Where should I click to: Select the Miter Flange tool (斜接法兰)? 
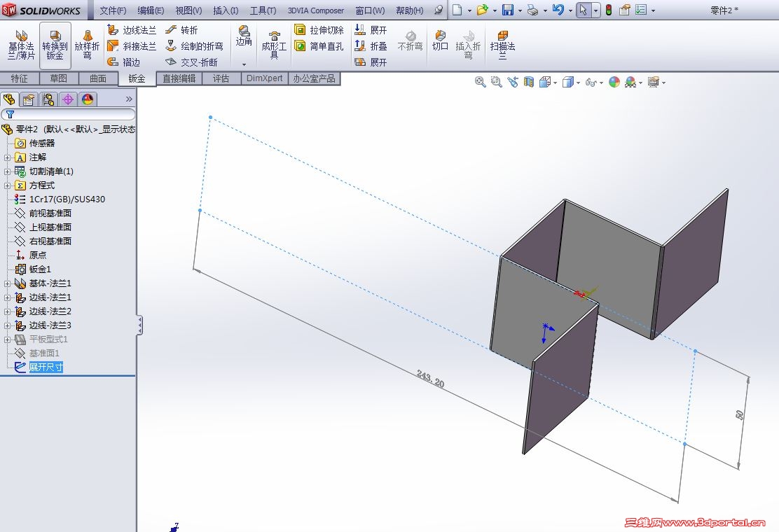132,46
